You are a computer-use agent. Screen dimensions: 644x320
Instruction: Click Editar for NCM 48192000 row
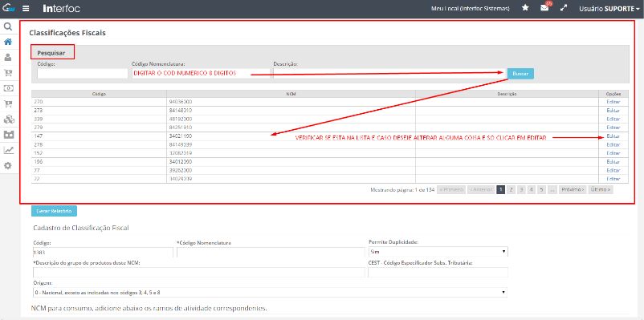pyautogui.click(x=613, y=119)
